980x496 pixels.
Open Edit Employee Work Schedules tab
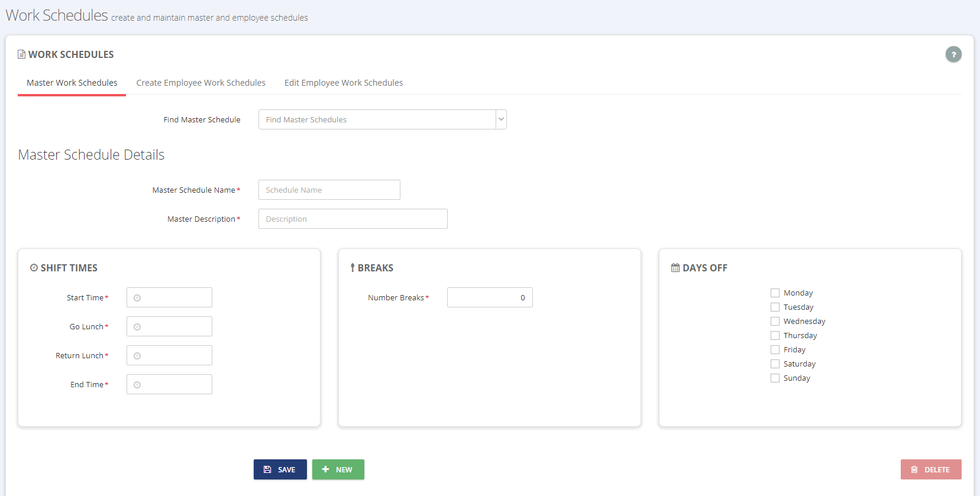point(344,83)
